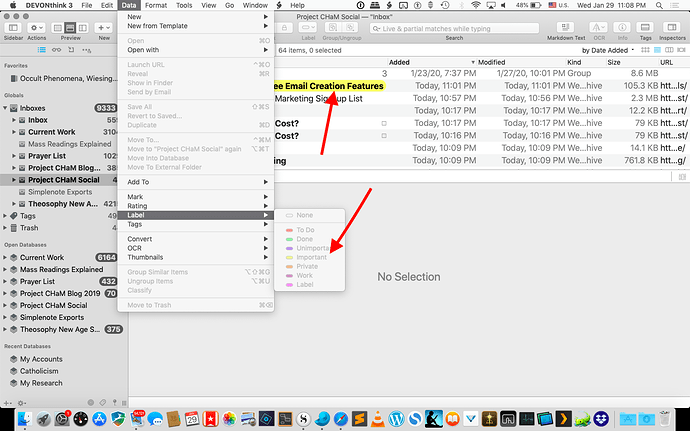Click the Label toolbar dropdown
This screenshot has height=431, width=690.
308,27
